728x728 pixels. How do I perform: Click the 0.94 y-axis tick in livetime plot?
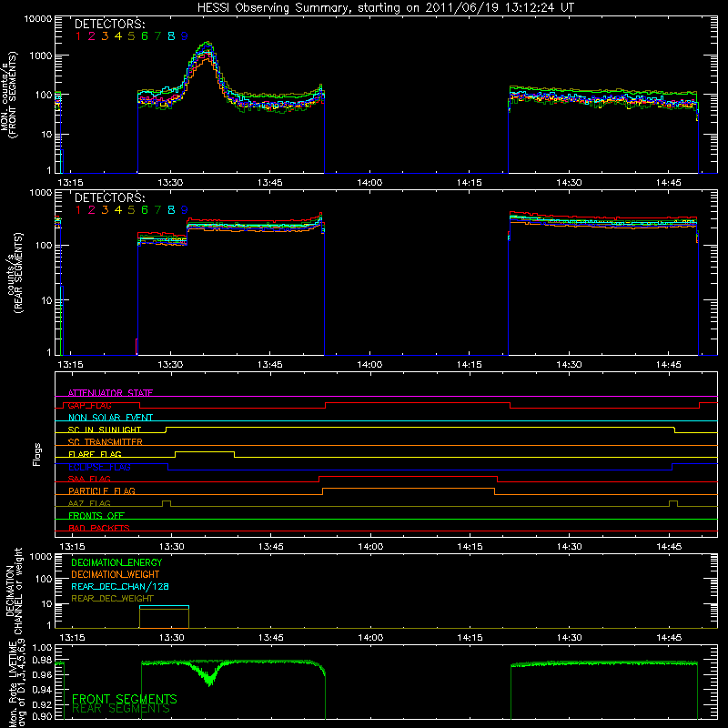point(42,690)
